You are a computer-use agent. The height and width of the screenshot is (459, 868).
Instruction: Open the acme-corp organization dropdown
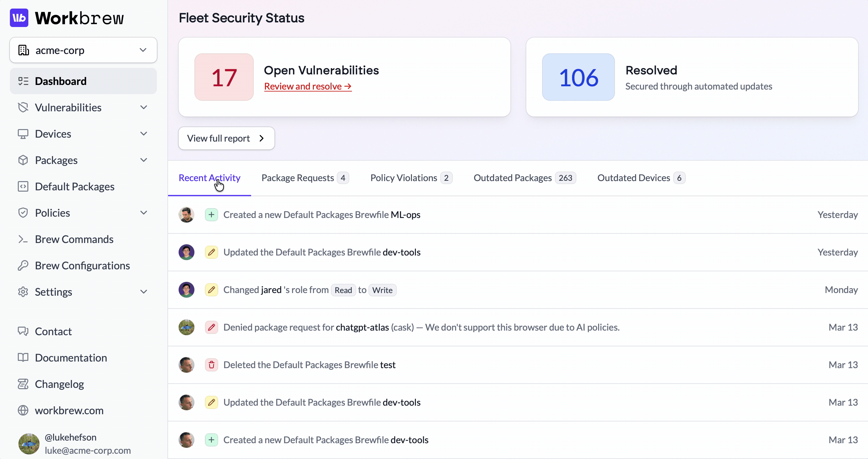[x=83, y=50]
